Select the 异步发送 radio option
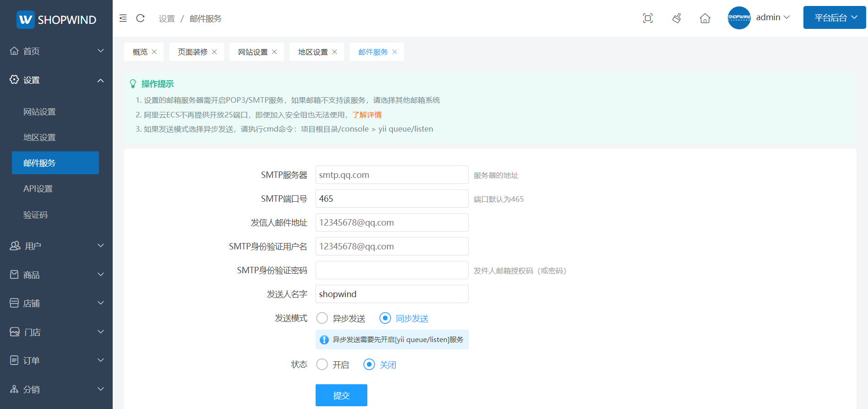Screen dimensions: 868x409 tap(341, 318)
